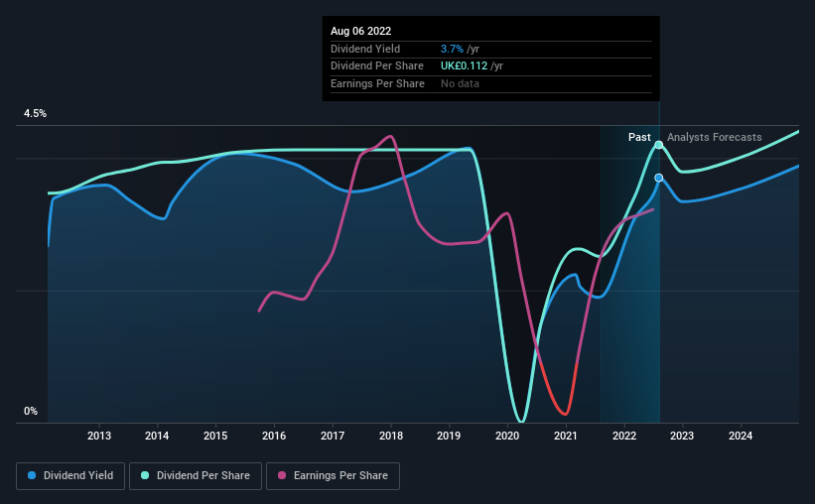Click the 2014 x-axis year label
Screen dimensions: 815x504
[157, 436]
